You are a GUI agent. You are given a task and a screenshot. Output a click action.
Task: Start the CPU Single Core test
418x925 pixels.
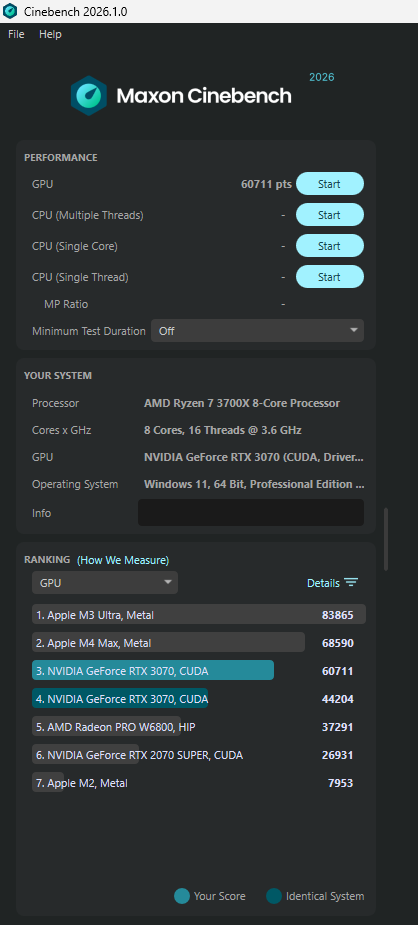[330, 246]
